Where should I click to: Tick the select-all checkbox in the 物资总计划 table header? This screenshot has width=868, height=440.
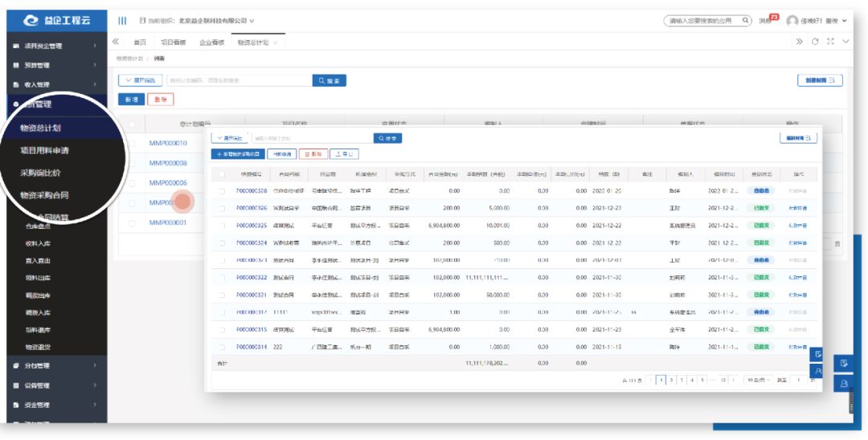tap(132, 124)
